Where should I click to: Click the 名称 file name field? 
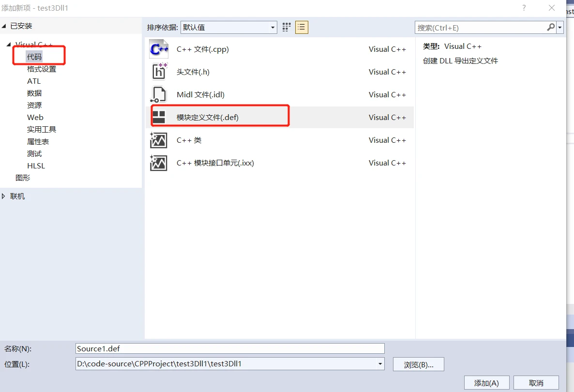230,348
